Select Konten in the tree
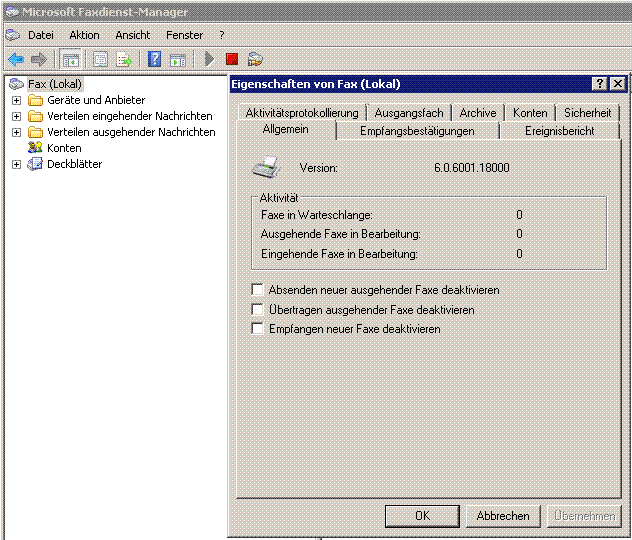The height and width of the screenshot is (540, 632). pos(64,148)
